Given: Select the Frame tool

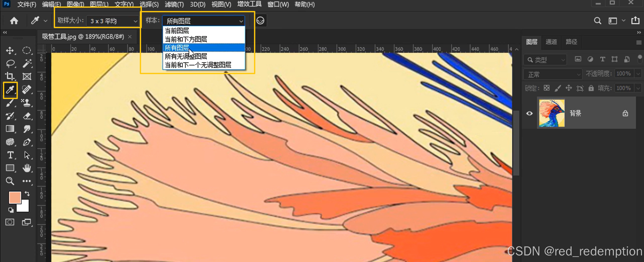Looking at the screenshot, I should click(x=27, y=76).
